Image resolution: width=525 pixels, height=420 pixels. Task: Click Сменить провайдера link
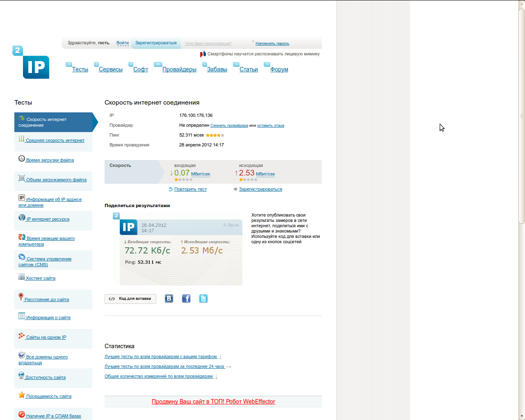coord(229,126)
